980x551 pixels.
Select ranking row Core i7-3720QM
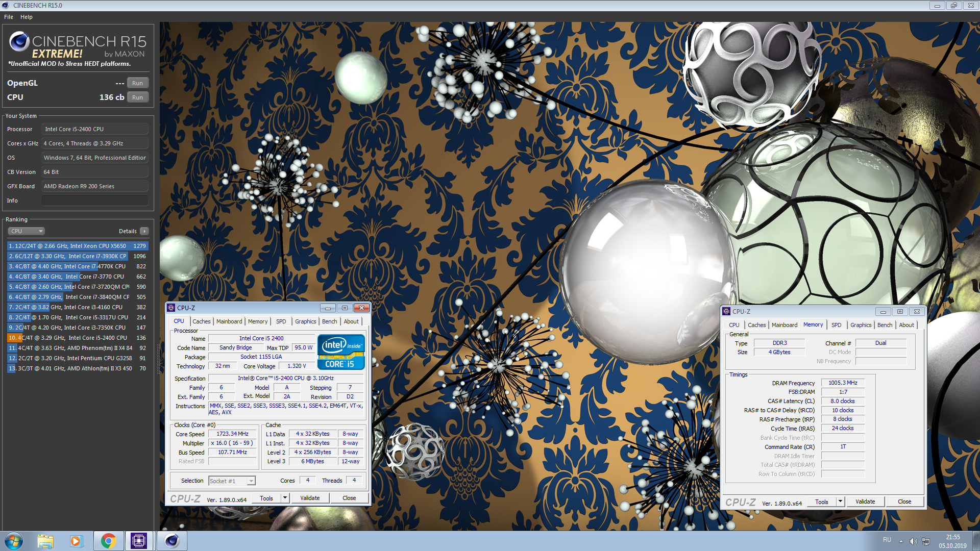[x=78, y=287]
